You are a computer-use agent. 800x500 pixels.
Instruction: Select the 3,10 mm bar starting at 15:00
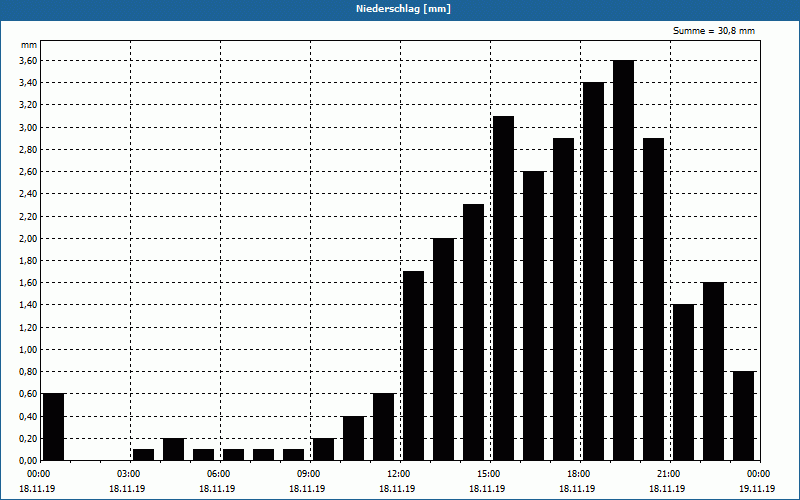[x=504, y=288]
